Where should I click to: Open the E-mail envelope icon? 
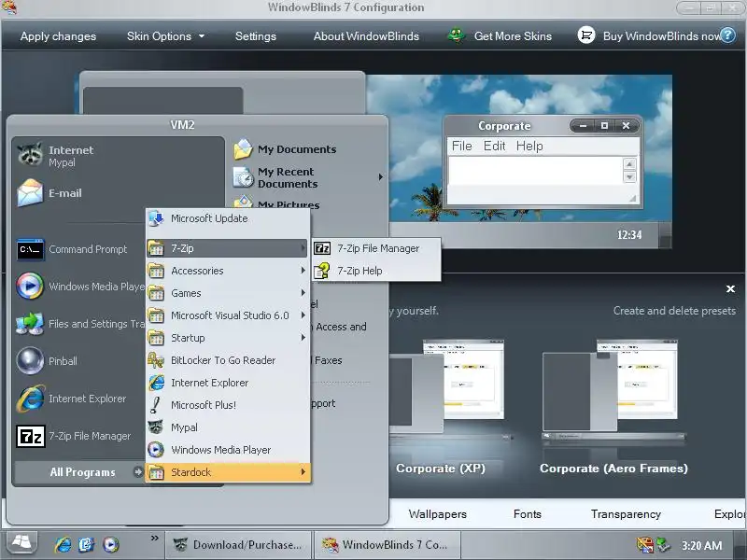(30, 192)
